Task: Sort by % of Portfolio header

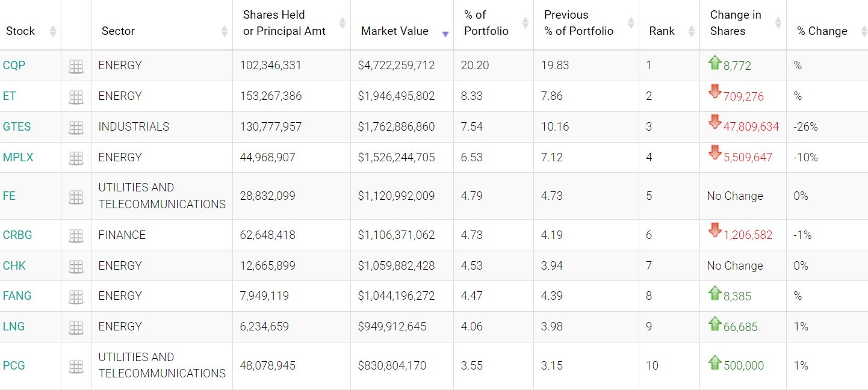Action: click(486, 23)
